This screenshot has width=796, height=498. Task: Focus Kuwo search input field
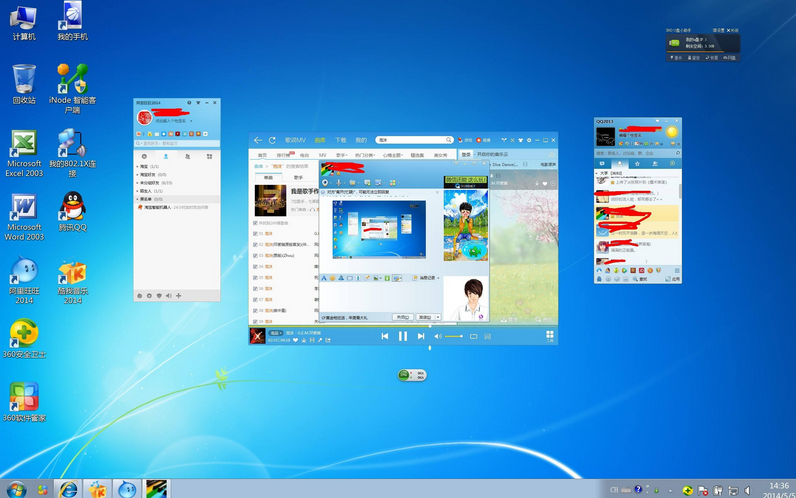(411, 140)
